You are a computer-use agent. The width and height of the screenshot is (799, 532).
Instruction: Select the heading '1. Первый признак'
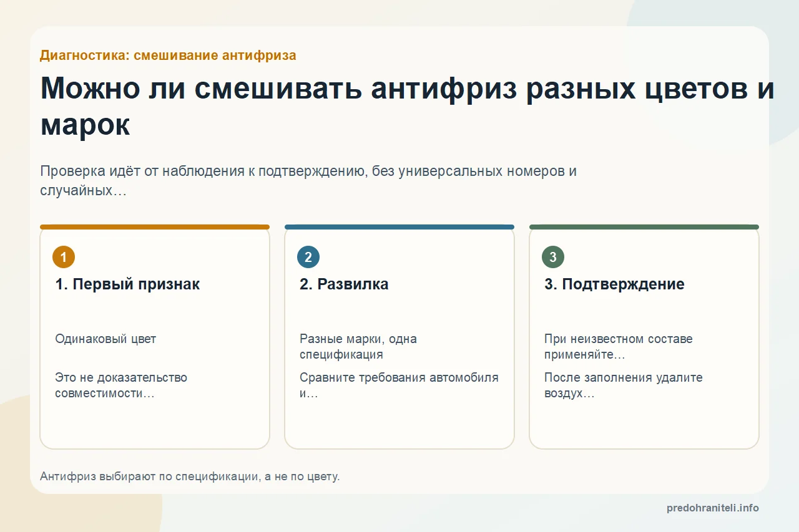127,284
